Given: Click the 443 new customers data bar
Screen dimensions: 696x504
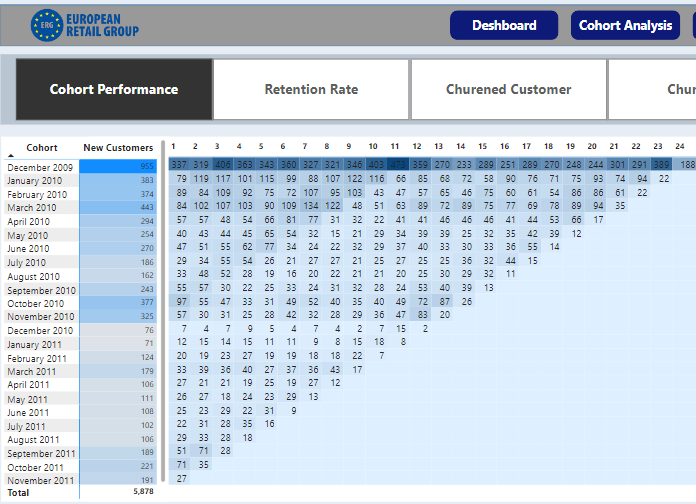Looking at the screenshot, I should (118, 207).
